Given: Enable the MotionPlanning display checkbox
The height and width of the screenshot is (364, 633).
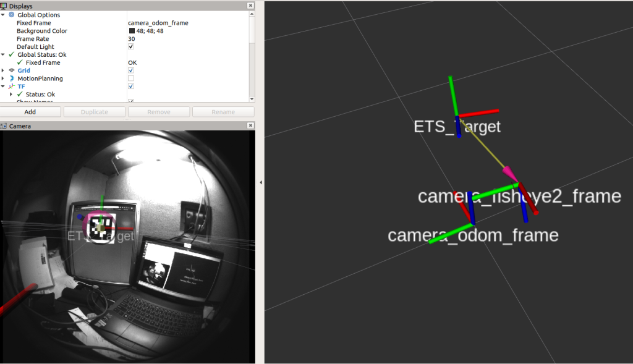Looking at the screenshot, I should point(131,78).
